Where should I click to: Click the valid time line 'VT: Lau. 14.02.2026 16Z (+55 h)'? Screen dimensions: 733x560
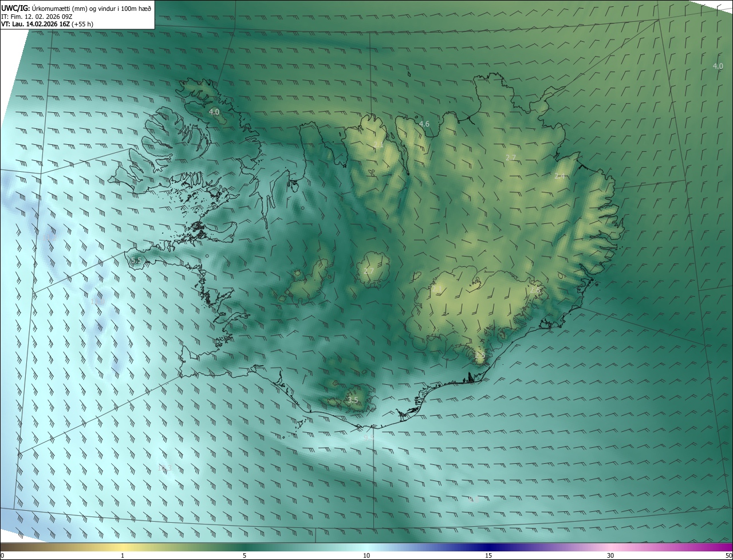click(47, 24)
